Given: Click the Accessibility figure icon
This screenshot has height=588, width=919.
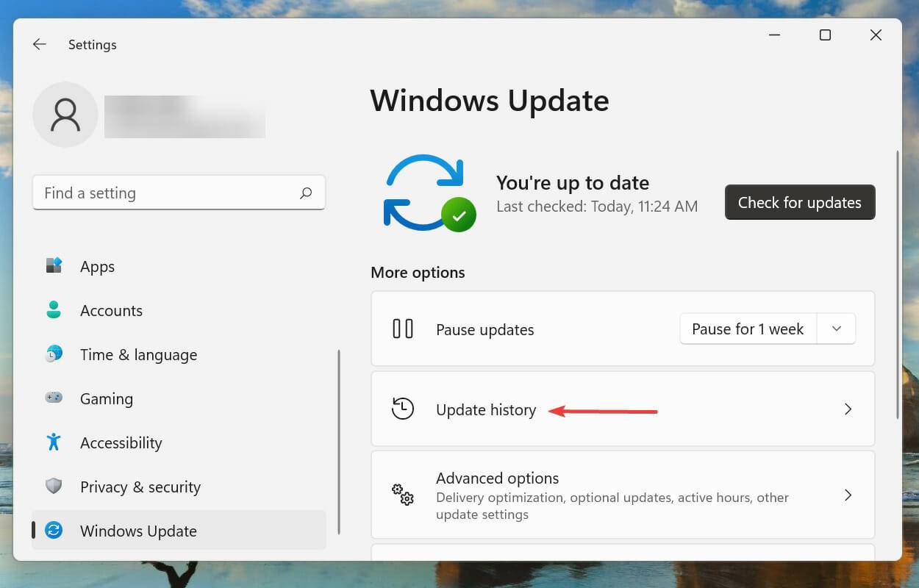Looking at the screenshot, I should point(54,442).
